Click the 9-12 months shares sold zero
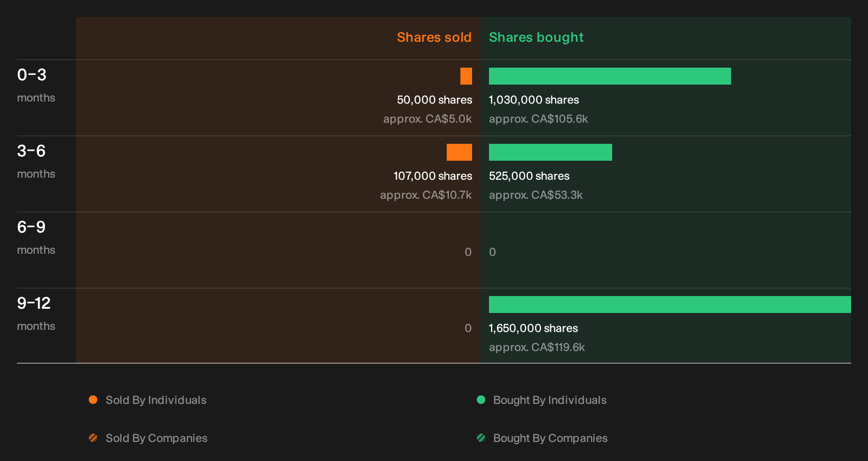The image size is (868, 461). coord(468,328)
